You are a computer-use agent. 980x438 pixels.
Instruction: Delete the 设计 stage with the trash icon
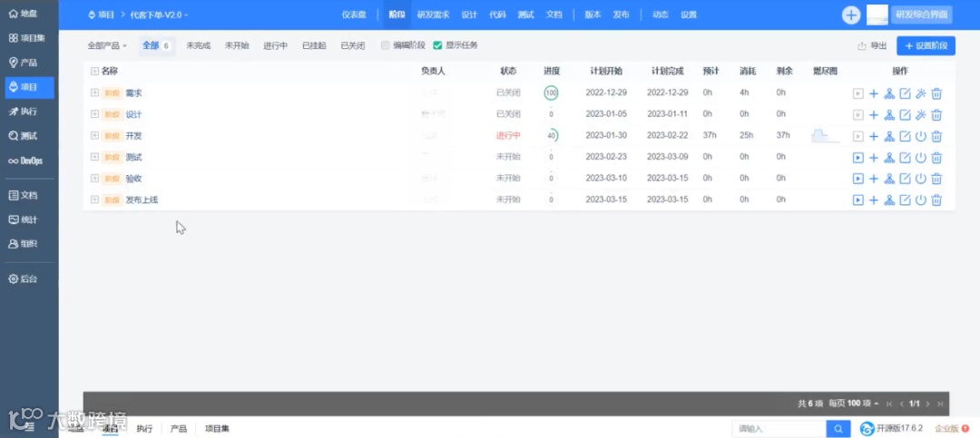coord(936,115)
